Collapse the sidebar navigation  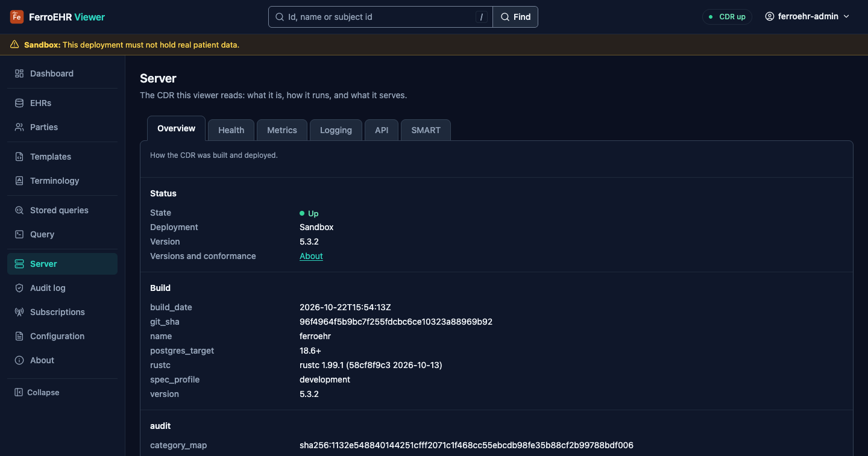point(37,392)
